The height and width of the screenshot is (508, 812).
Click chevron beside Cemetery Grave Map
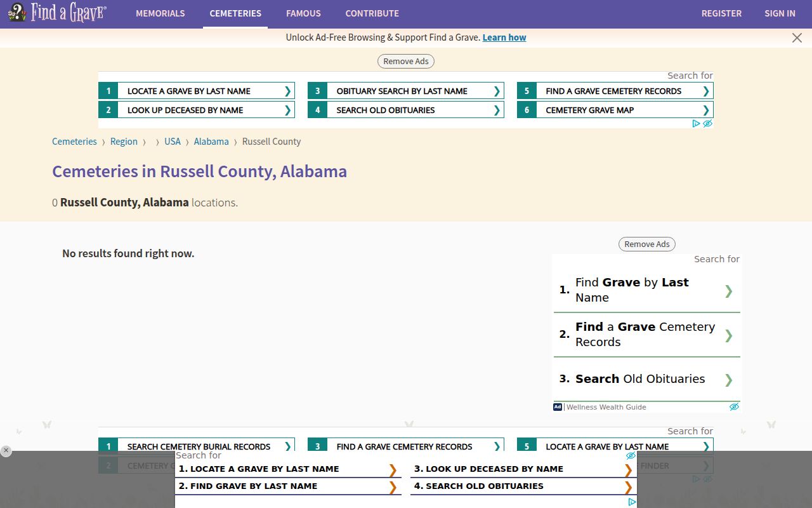pos(706,110)
